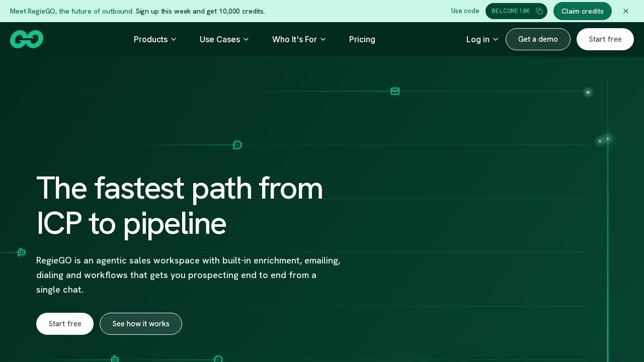This screenshot has width=644, height=362.
Task: Open the Log in dropdown
Action: pyautogui.click(x=482, y=39)
